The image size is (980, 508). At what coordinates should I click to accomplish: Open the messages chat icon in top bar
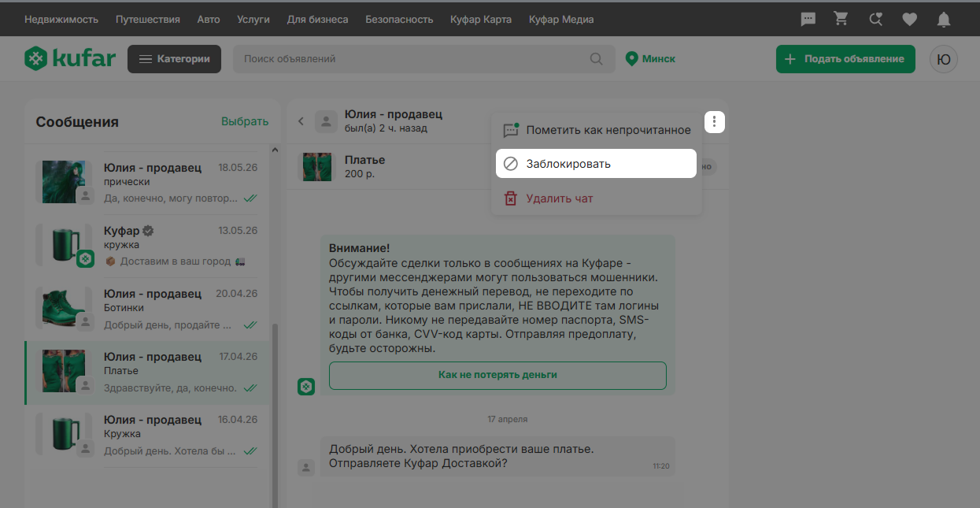tap(808, 20)
